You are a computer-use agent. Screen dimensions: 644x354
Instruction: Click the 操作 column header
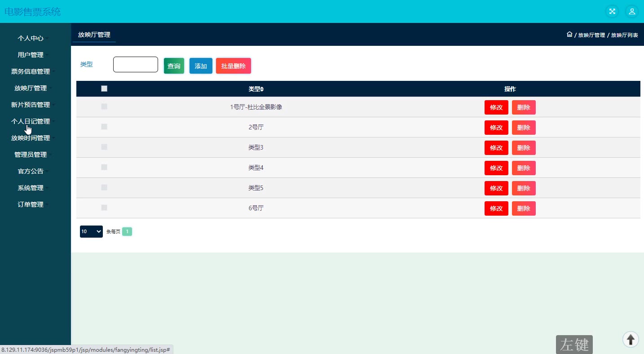coord(510,89)
